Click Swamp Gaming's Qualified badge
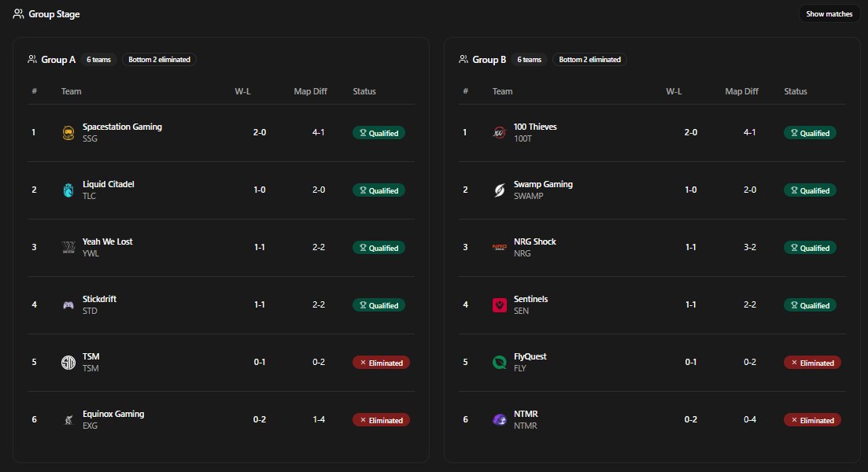This screenshot has height=472, width=868. pyautogui.click(x=810, y=190)
